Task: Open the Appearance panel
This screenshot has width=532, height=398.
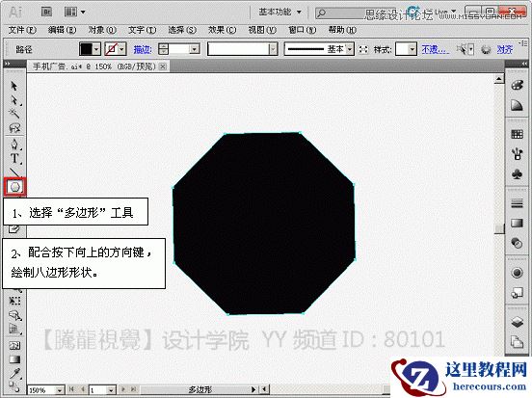Action: [517, 273]
